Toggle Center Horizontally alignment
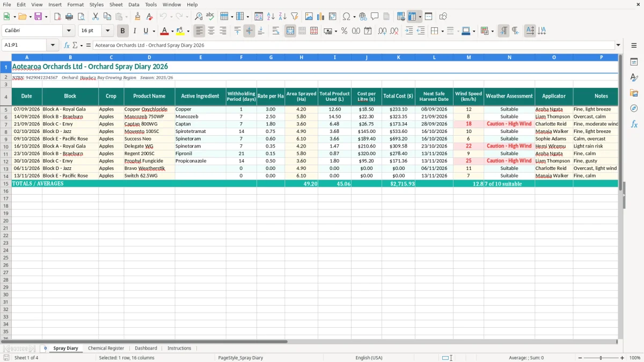 click(x=211, y=31)
